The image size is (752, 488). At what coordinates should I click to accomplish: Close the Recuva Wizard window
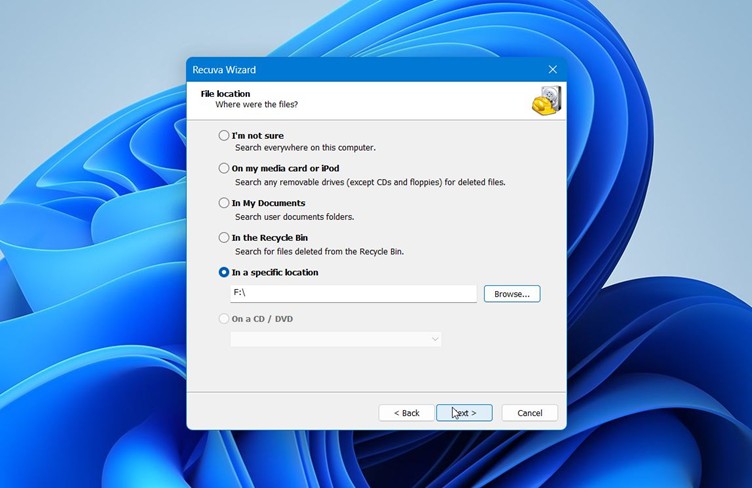coord(552,70)
